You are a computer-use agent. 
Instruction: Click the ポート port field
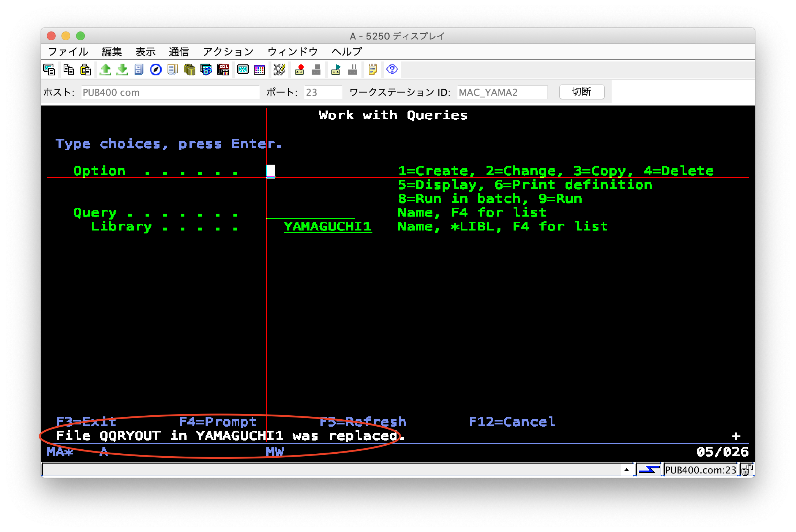point(323,92)
